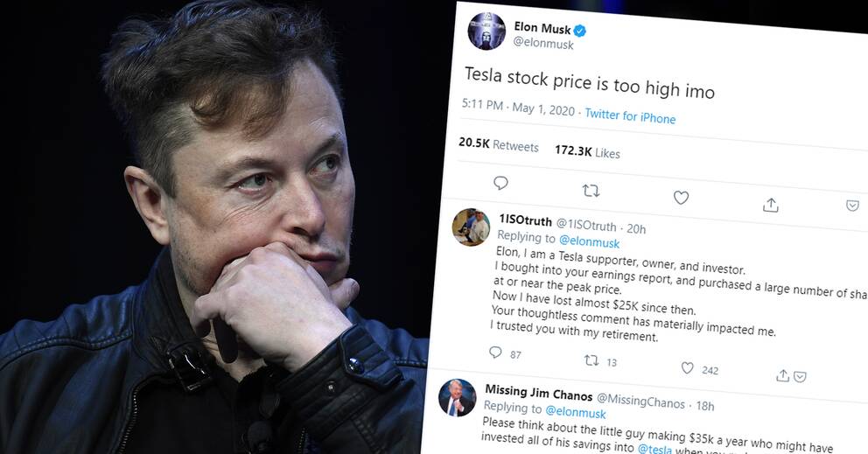This screenshot has width=868, height=454.
Task: Click the verified badge next to Elon Musk
Action: point(579,30)
